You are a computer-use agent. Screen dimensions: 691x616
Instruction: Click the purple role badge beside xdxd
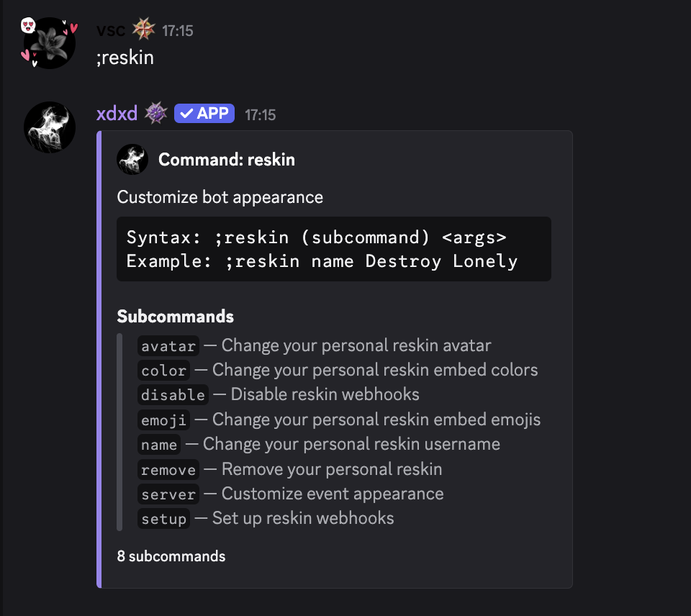coord(155,114)
